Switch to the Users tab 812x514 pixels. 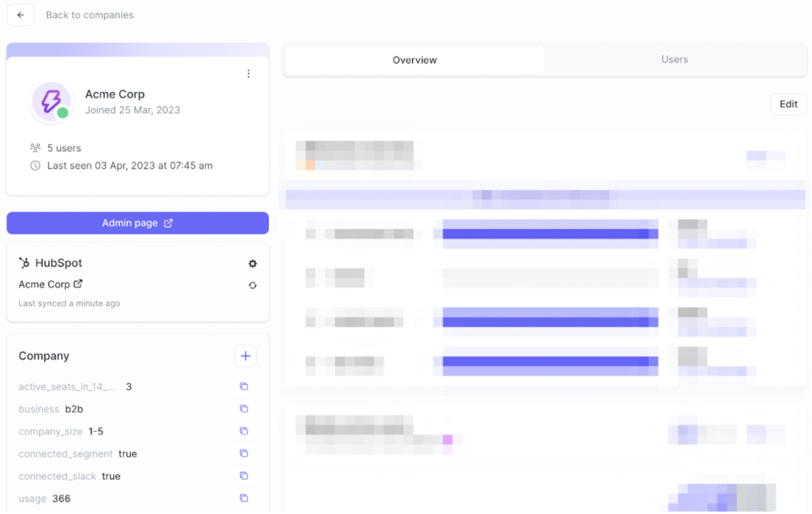[674, 59]
